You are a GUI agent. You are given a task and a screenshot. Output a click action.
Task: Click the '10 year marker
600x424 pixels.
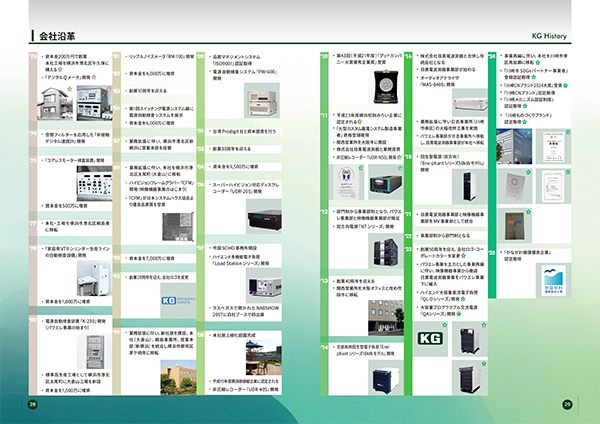tap(324, 56)
